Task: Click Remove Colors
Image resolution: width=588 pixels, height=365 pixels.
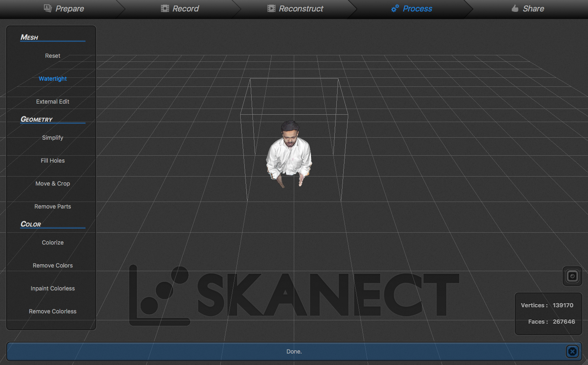Action: click(x=53, y=265)
